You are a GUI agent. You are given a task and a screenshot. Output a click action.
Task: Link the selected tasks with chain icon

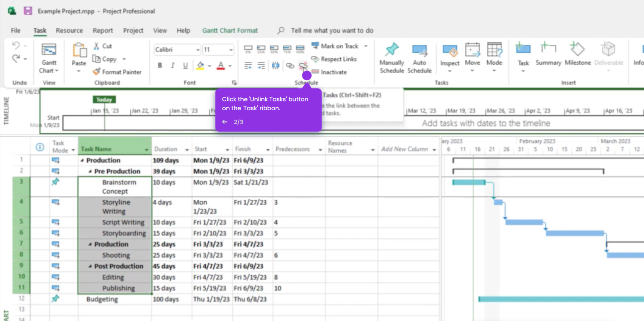tap(290, 66)
